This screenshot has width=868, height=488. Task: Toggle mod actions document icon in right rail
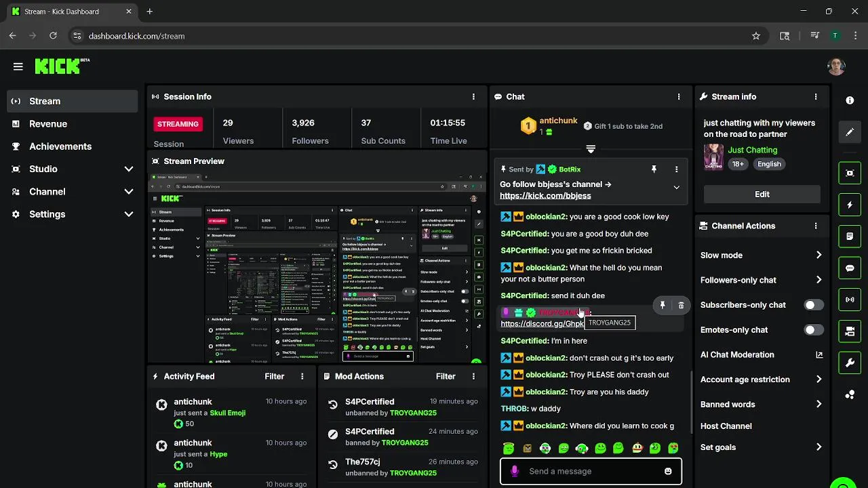pyautogui.click(x=850, y=237)
